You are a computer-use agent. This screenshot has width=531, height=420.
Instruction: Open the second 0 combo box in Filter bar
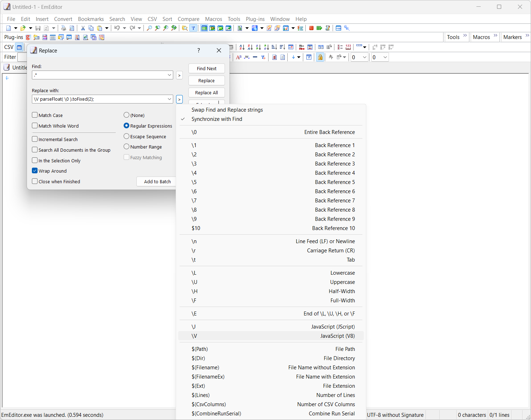pyautogui.click(x=380, y=57)
